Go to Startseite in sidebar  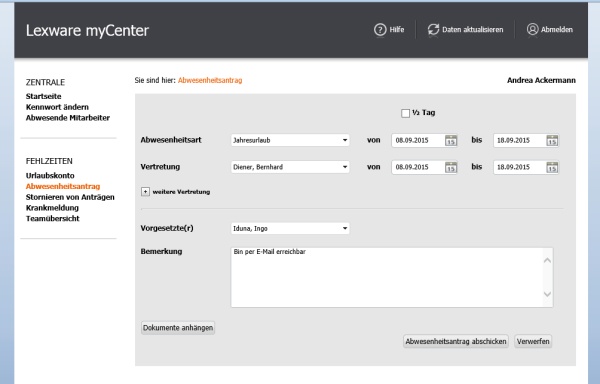click(44, 96)
